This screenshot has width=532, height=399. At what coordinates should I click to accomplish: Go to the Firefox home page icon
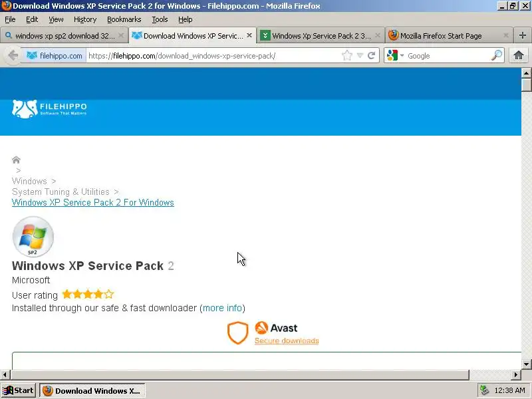(x=519, y=55)
